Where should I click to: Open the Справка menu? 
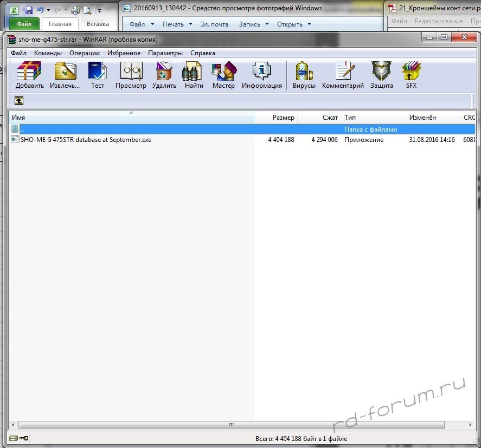click(203, 53)
